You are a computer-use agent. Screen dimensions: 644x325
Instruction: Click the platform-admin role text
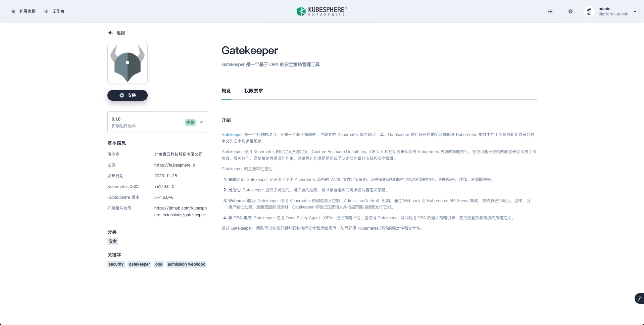pyautogui.click(x=613, y=14)
